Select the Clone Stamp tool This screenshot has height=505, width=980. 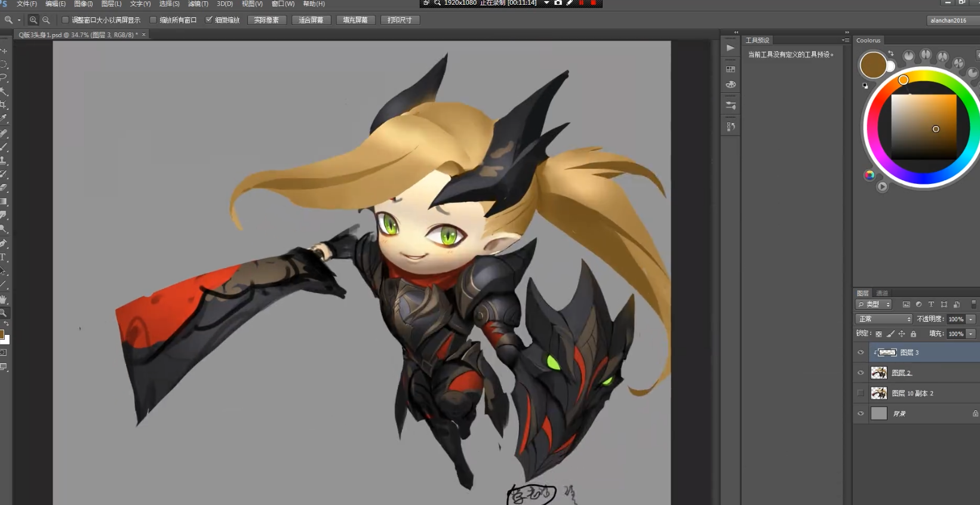pyautogui.click(x=4, y=161)
